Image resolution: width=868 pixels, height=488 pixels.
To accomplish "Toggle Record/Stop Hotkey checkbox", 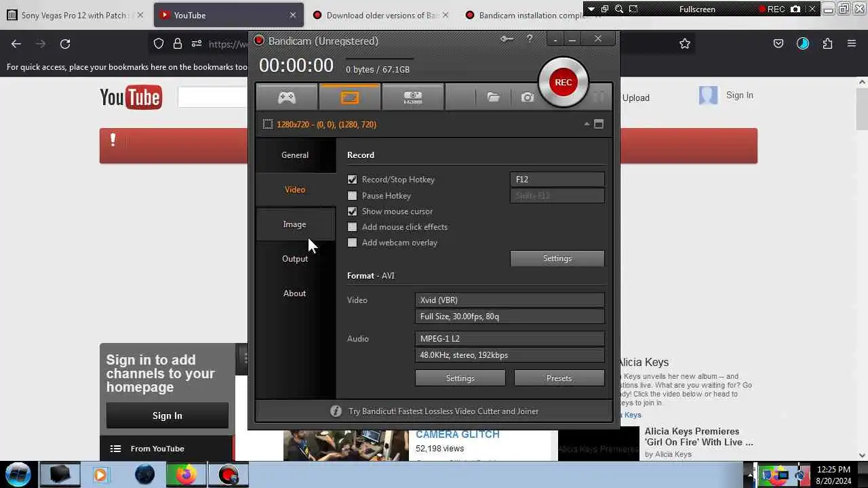I will coord(352,180).
